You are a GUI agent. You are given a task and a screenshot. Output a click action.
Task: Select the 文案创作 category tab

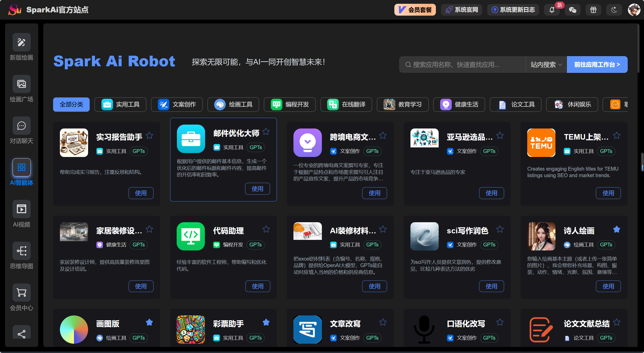point(177,104)
